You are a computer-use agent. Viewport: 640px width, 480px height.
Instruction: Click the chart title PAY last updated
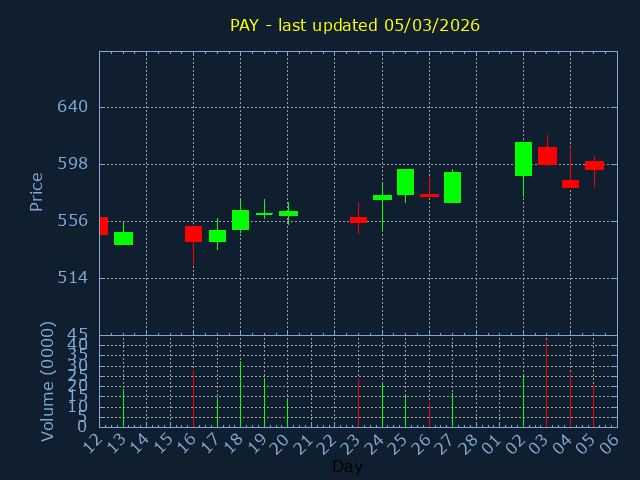coord(355,26)
